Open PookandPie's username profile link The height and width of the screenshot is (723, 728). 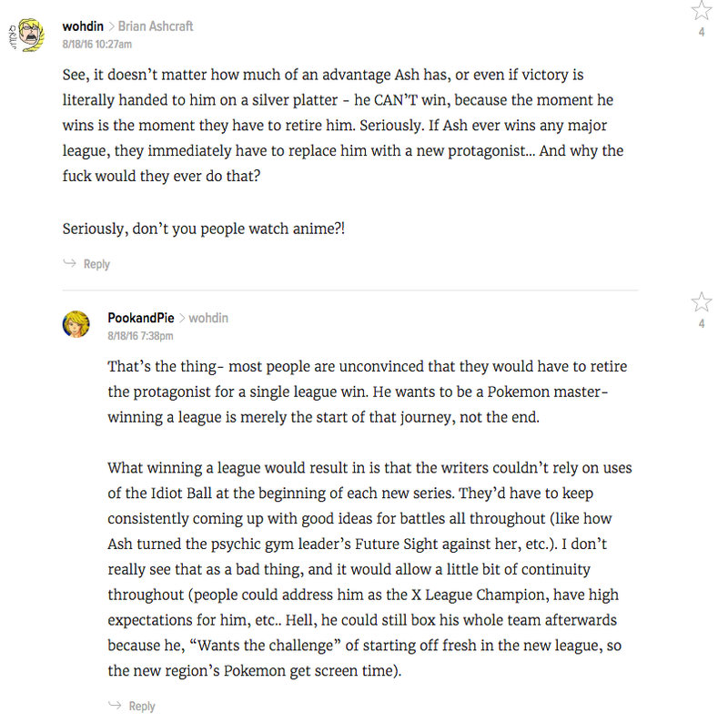(141, 318)
